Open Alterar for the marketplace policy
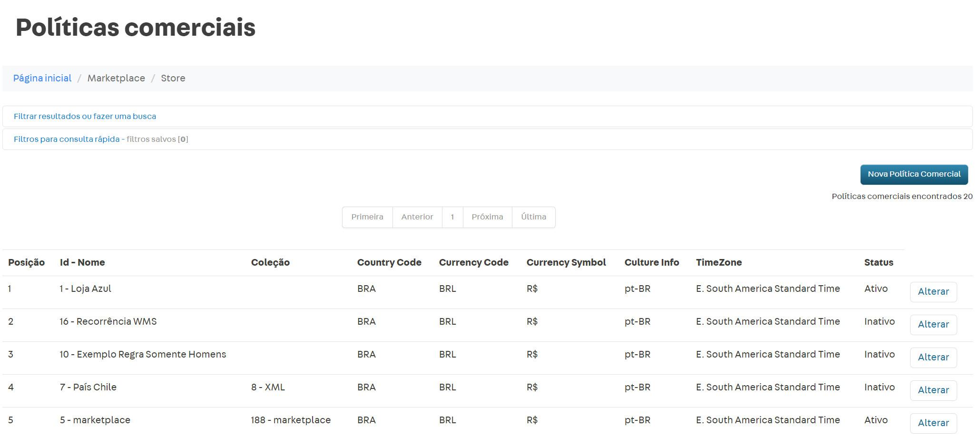Viewport: 980px width, 438px height. point(933,423)
